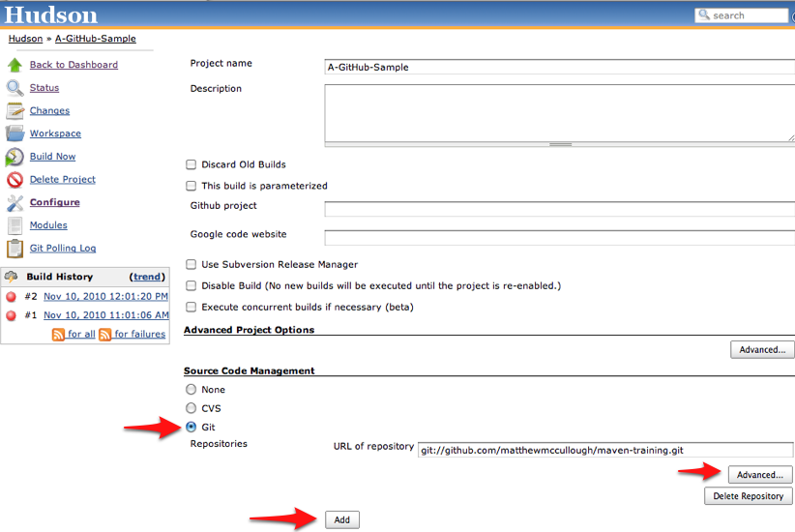The image size is (795, 532).
Task: Open the Status link
Action: [44, 88]
